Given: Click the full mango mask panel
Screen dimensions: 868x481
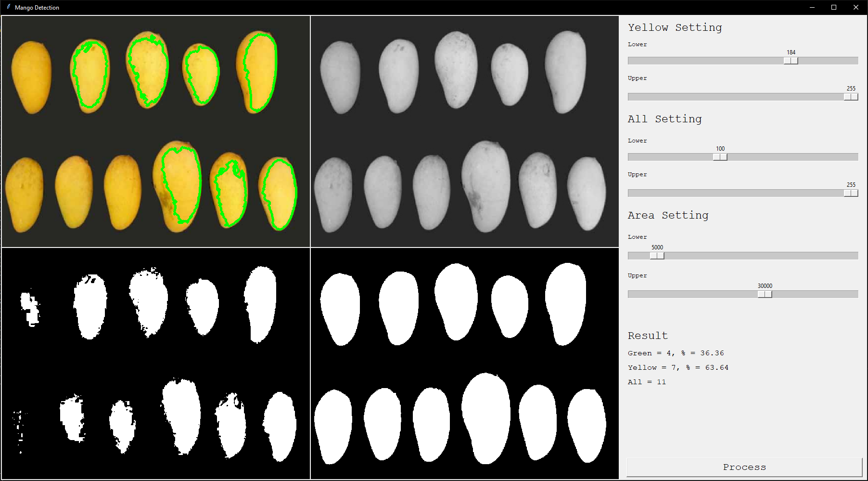Looking at the screenshot, I should 464,364.
